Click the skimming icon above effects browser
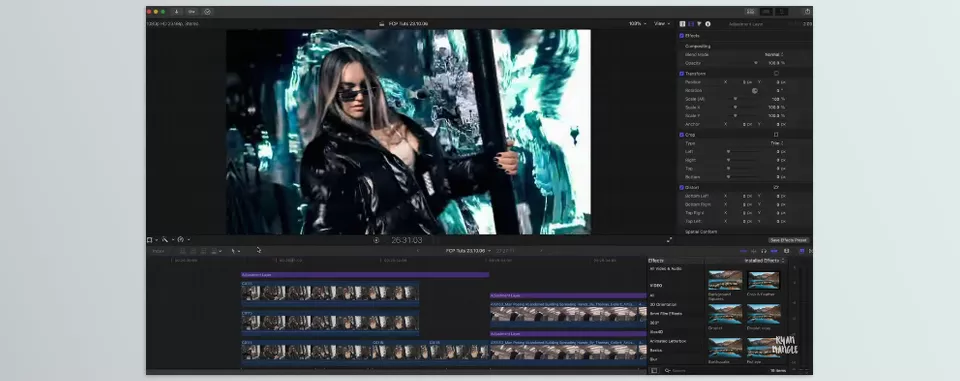The image size is (960, 381). tap(743, 251)
